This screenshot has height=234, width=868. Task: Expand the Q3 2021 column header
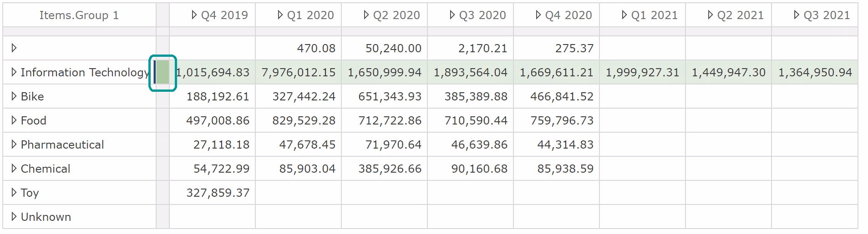pyautogui.click(x=797, y=15)
